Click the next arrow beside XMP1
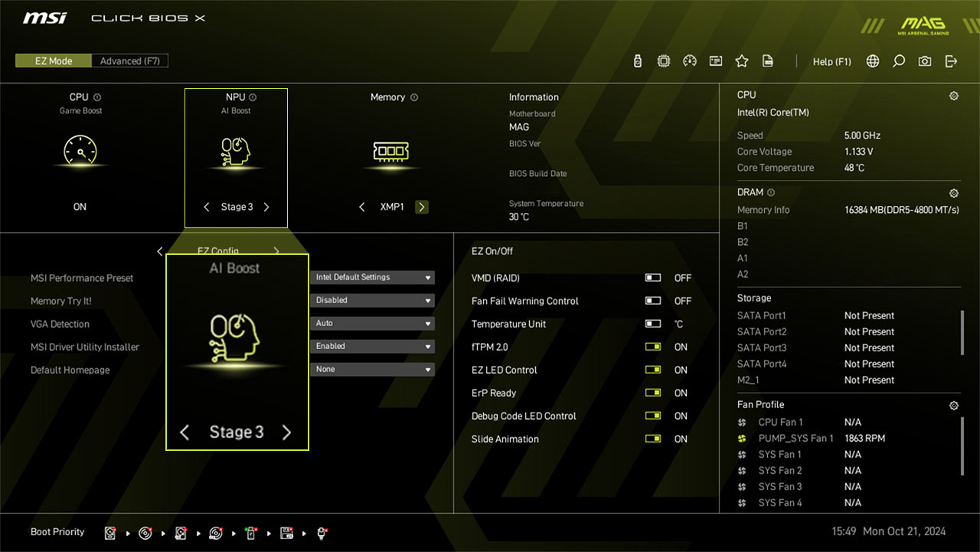The width and height of the screenshot is (980, 552). click(422, 207)
